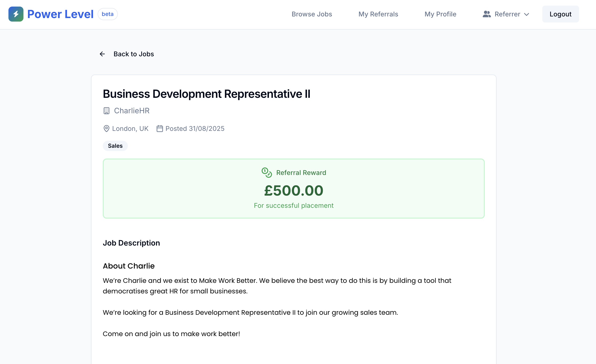Go to My Referrals page
This screenshot has width=596, height=364.
(x=378, y=14)
